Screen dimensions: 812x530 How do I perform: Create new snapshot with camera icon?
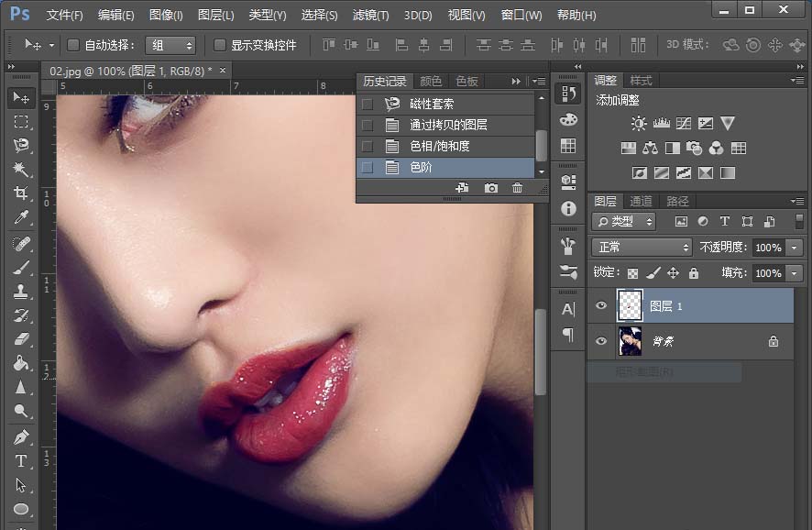491,188
